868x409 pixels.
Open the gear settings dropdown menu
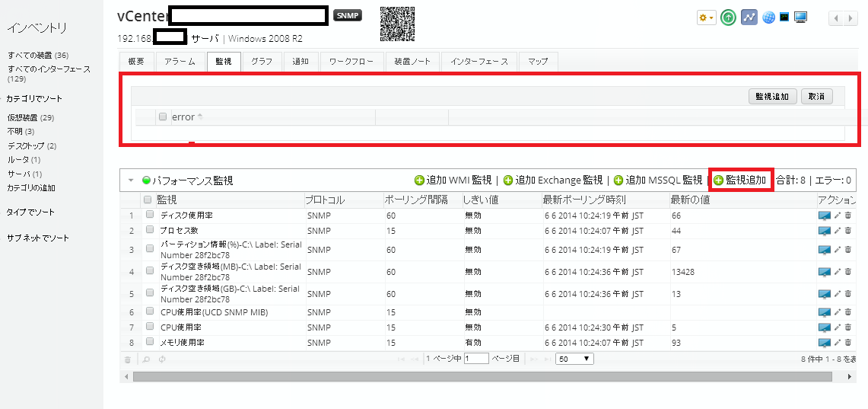[707, 18]
